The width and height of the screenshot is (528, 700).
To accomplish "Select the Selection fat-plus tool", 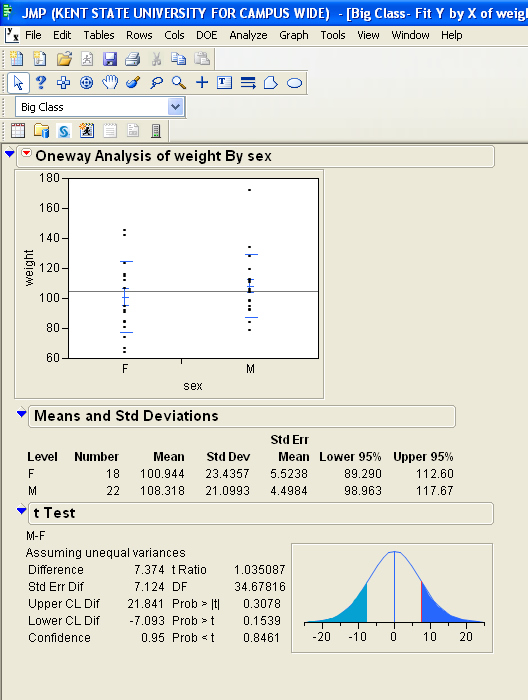I will 63,83.
